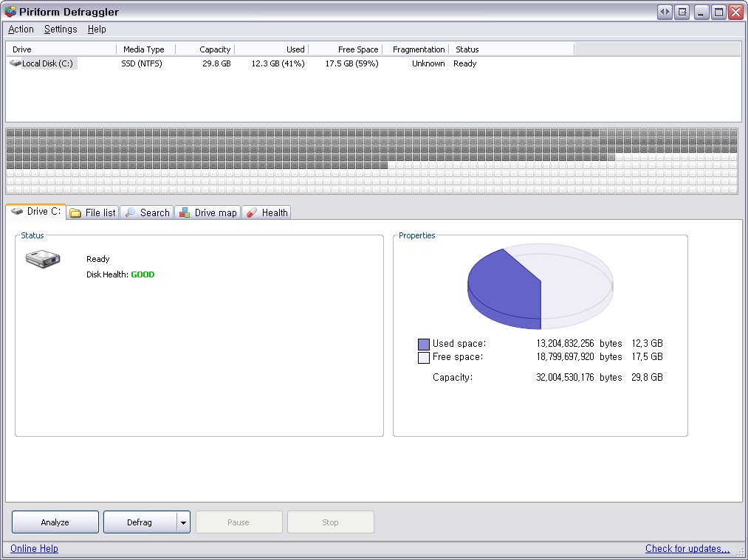Click the Health tab pill icon
This screenshot has width=748, height=560.
pyautogui.click(x=251, y=212)
